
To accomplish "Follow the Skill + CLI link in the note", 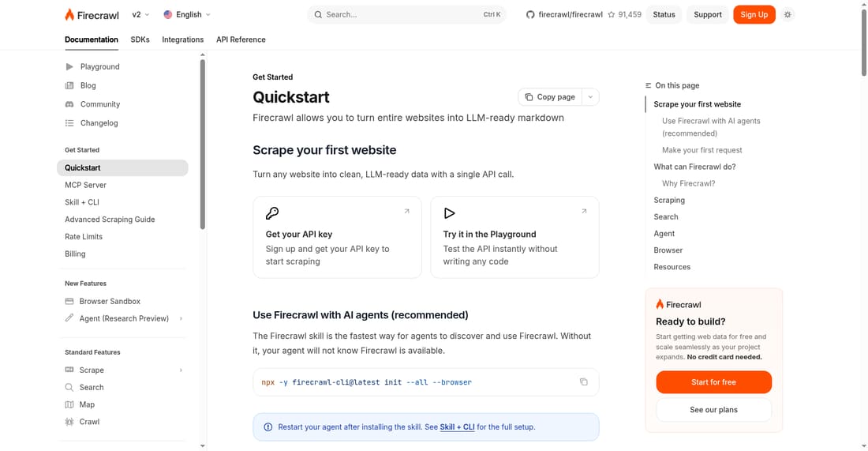I will [x=457, y=427].
